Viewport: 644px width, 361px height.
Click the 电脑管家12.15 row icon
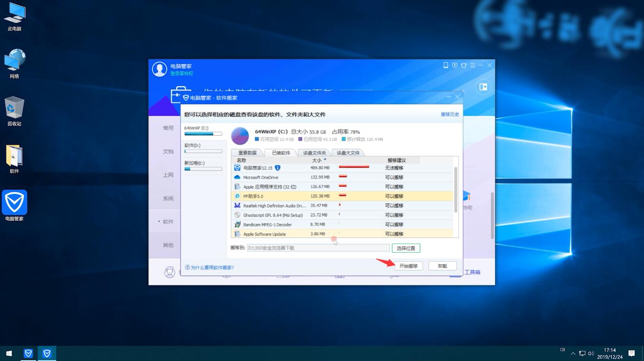[x=237, y=168]
